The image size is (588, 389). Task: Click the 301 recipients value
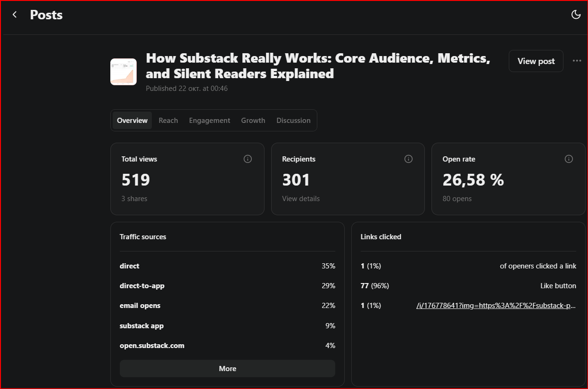[296, 180]
